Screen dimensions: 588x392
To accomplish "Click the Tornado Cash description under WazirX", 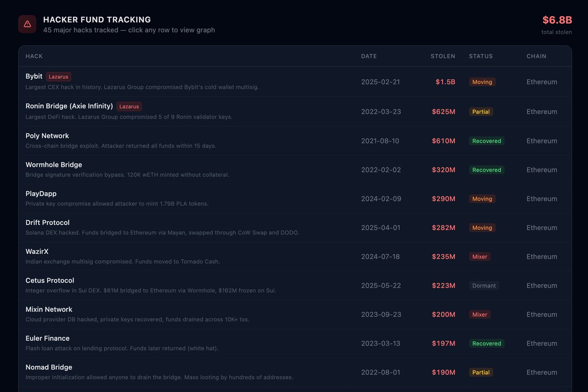I will pyautogui.click(x=123, y=262).
